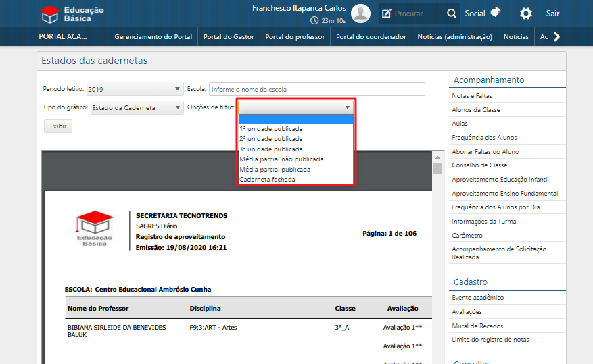Open Limite do registro de notas link
Screen dimensions: 593x364
pos(490,340)
